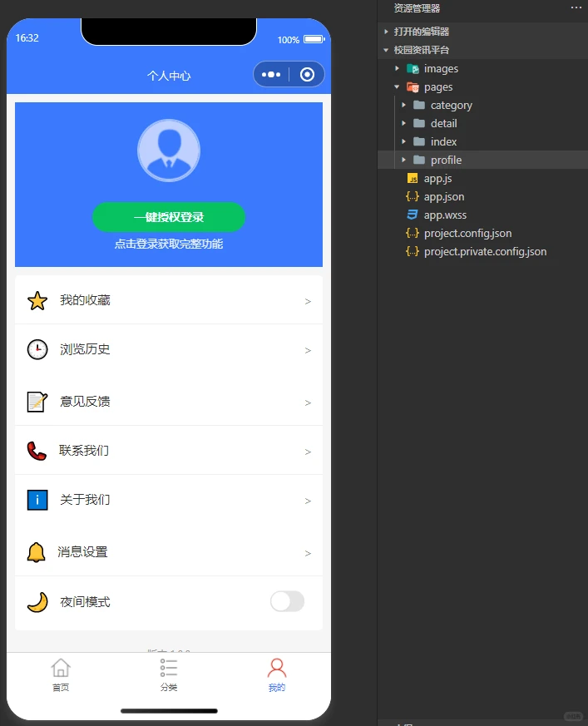Tap the clock icon for 浏览历史
588x726 pixels.
click(37, 349)
